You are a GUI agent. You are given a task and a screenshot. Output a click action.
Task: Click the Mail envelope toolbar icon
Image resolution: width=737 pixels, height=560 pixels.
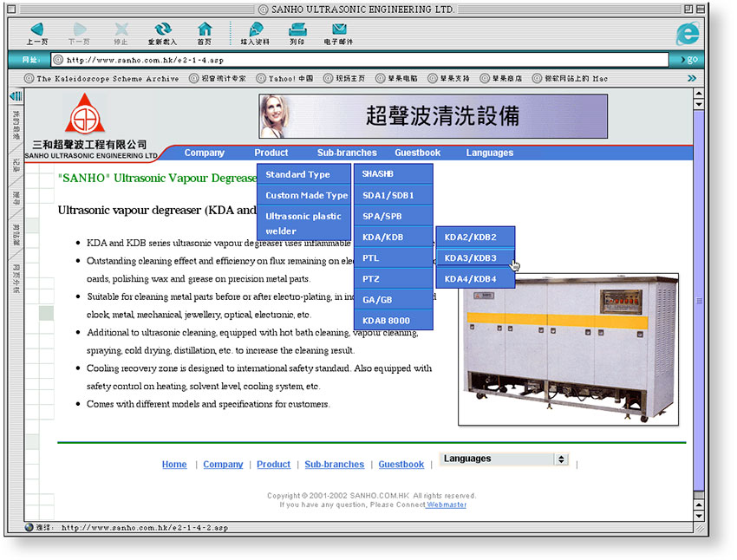point(339,29)
